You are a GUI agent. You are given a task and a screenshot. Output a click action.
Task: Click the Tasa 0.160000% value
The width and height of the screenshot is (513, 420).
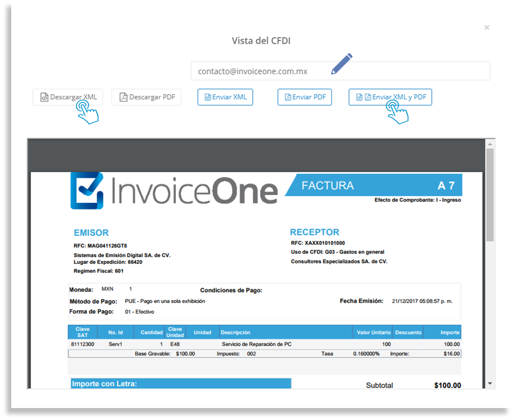tap(366, 354)
